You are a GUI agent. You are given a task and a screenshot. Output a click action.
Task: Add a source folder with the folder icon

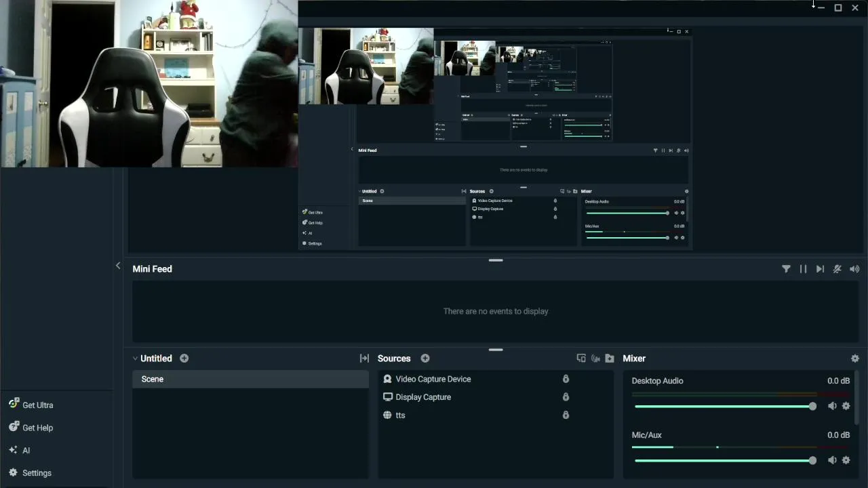pyautogui.click(x=610, y=359)
